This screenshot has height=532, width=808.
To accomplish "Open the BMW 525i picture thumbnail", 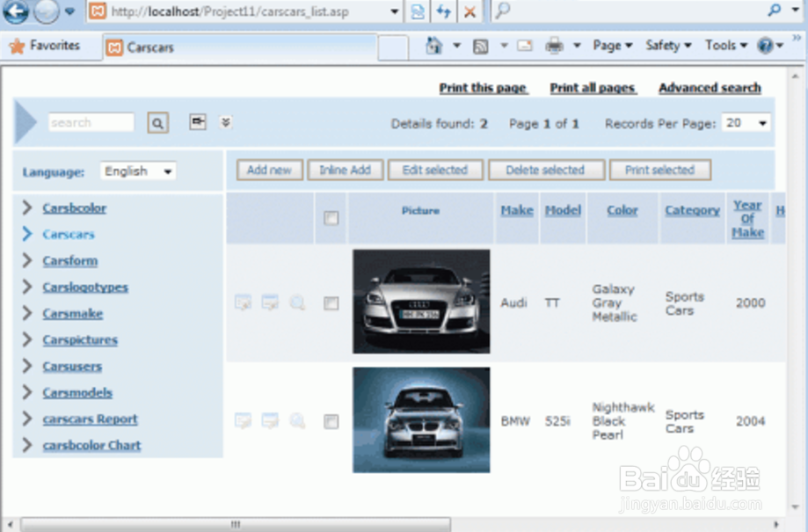I will pos(420,420).
